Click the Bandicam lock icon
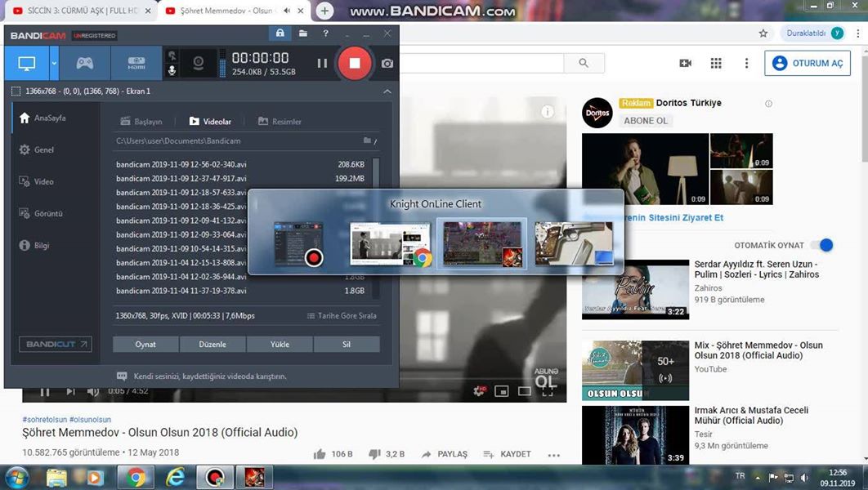The width and height of the screenshot is (868, 490). click(280, 33)
